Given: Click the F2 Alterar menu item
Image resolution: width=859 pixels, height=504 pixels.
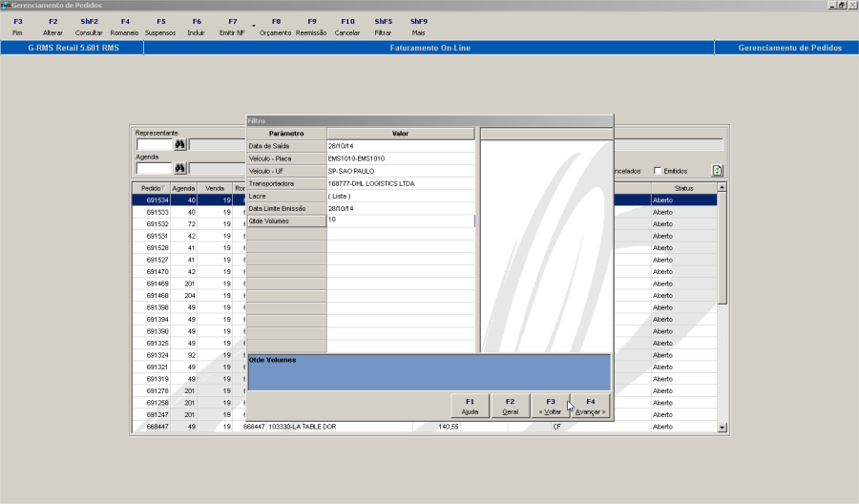Looking at the screenshot, I should click(x=52, y=26).
